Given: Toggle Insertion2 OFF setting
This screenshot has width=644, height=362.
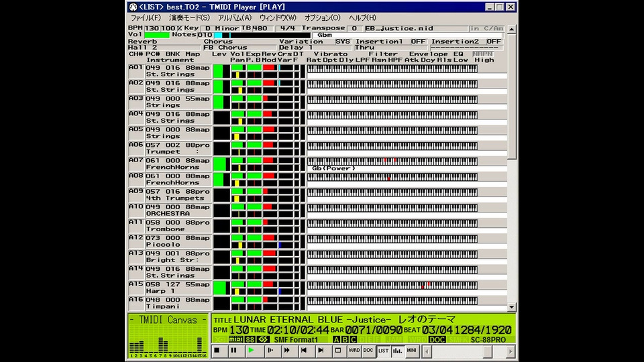Looking at the screenshot, I should [x=494, y=42].
